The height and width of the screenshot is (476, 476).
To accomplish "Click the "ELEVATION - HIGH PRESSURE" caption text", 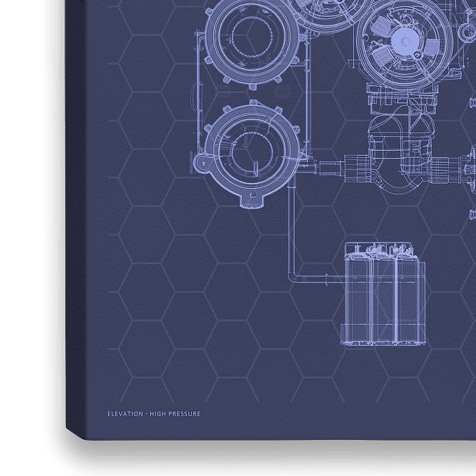I will (153, 413).
